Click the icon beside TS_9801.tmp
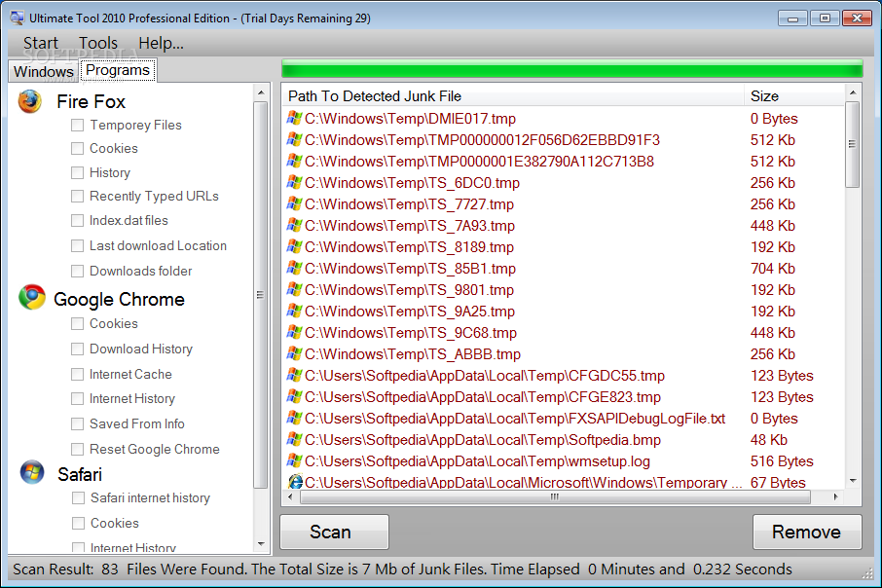 coord(295,289)
